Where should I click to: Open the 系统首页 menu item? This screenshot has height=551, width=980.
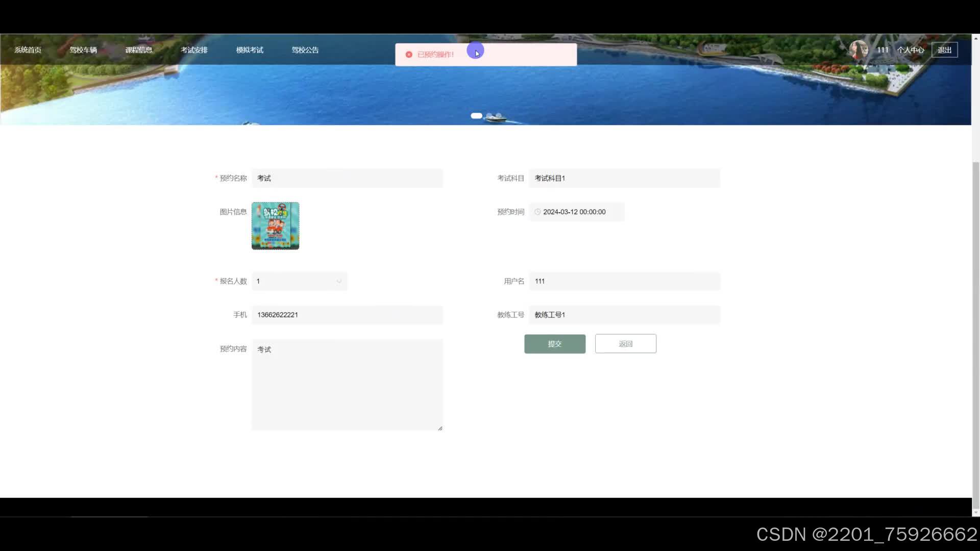coord(28,50)
